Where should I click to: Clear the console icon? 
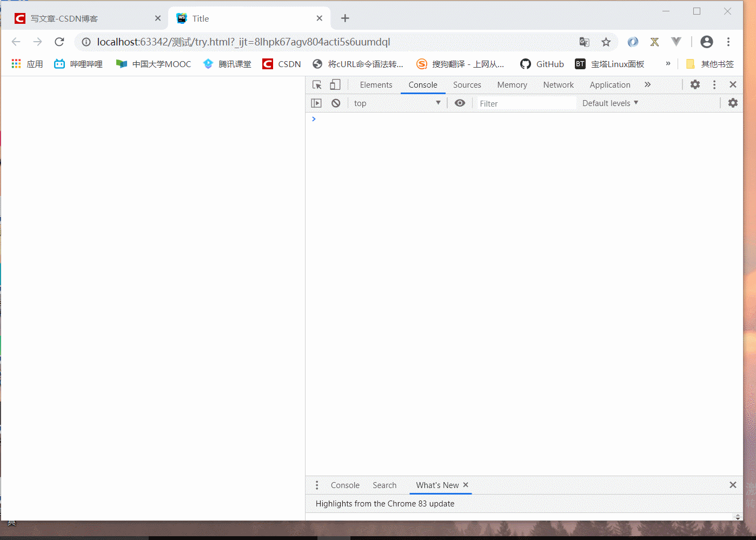[x=336, y=103]
